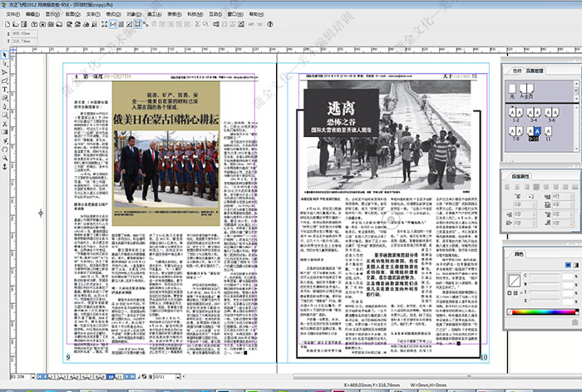Click the C value input field
The image size is (582, 392).
568,276
